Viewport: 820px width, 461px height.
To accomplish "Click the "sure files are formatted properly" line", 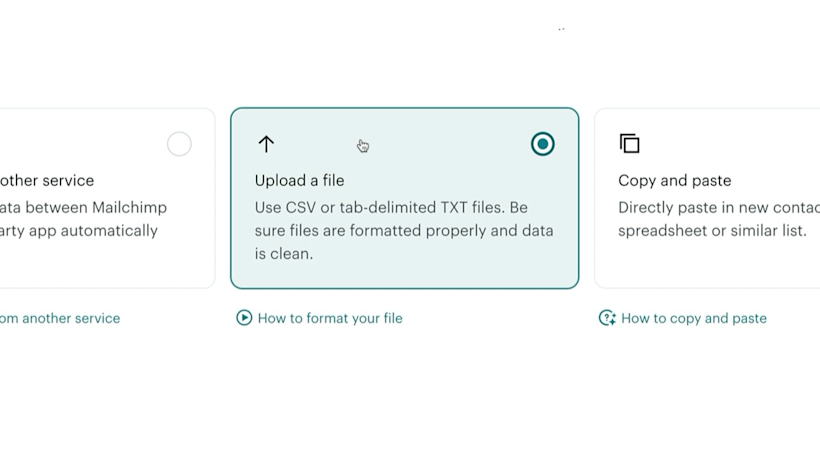I will pos(404,230).
